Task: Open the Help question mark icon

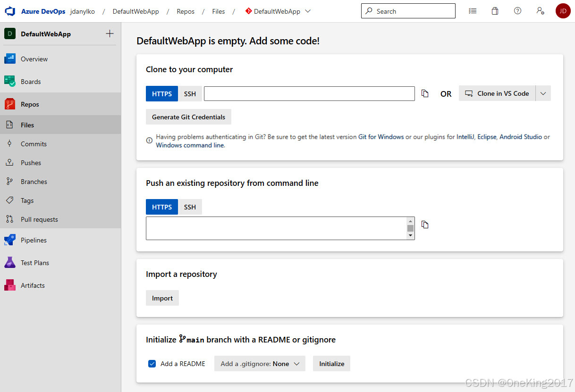Action: (x=517, y=11)
